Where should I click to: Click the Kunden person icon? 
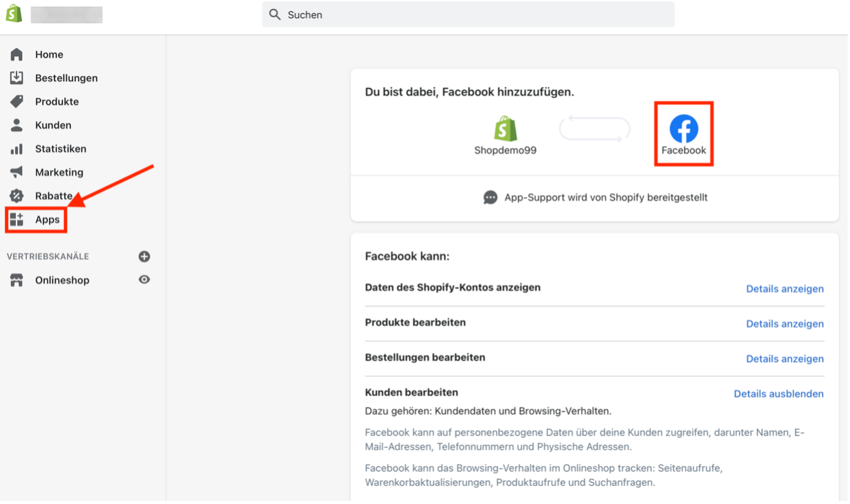point(17,125)
